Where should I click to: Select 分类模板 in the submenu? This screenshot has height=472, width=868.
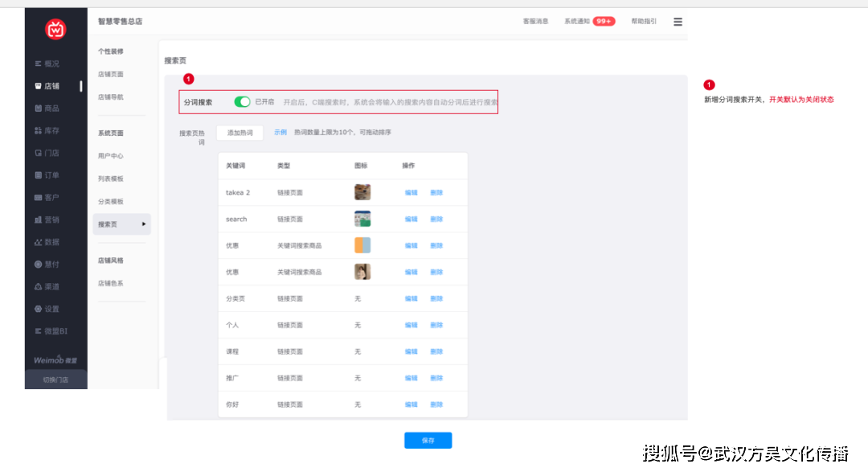coord(111,201)
